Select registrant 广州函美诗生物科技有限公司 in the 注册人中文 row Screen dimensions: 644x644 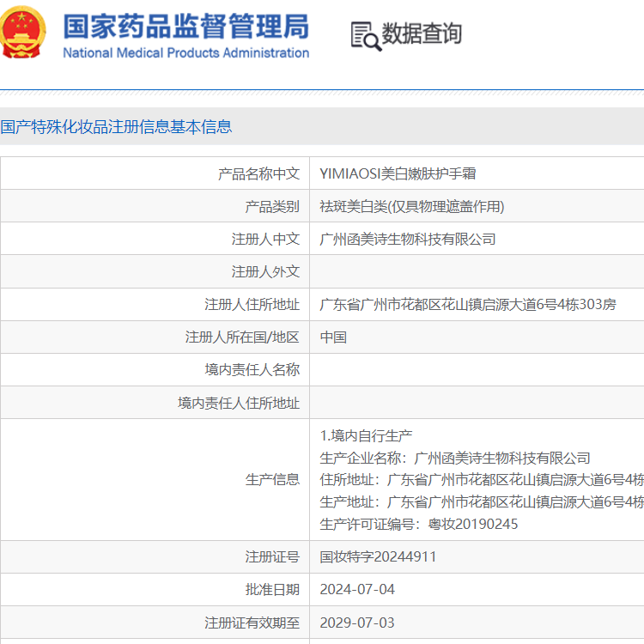408,239
